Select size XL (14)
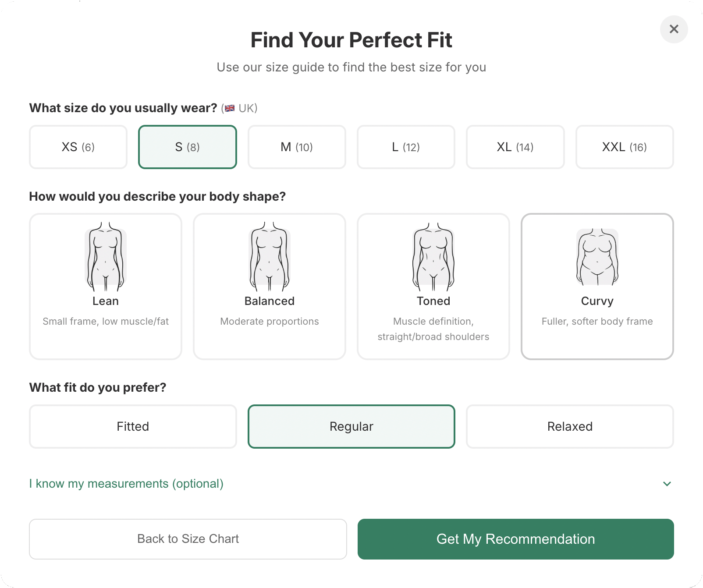 [515, 147]
